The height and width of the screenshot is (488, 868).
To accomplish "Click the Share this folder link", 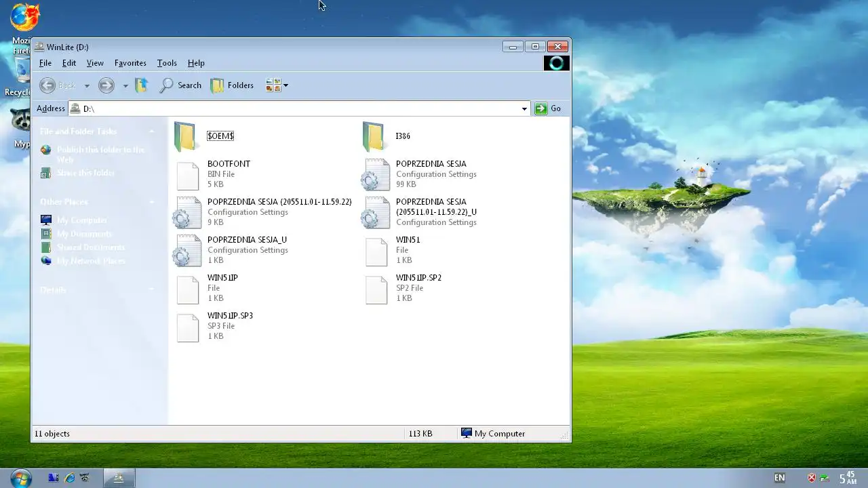I will pyautogui.click(x=85, y=173).
